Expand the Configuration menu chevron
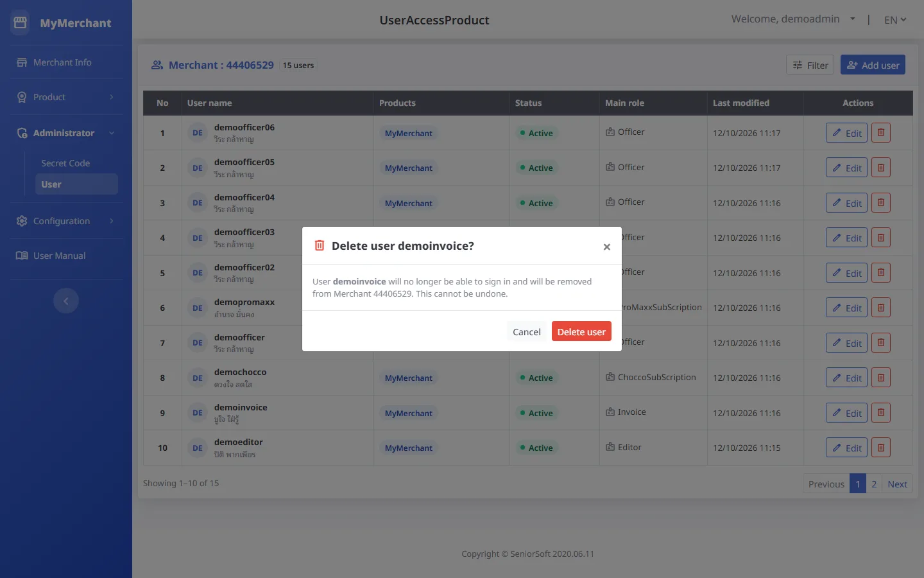 tap(112, 221)
